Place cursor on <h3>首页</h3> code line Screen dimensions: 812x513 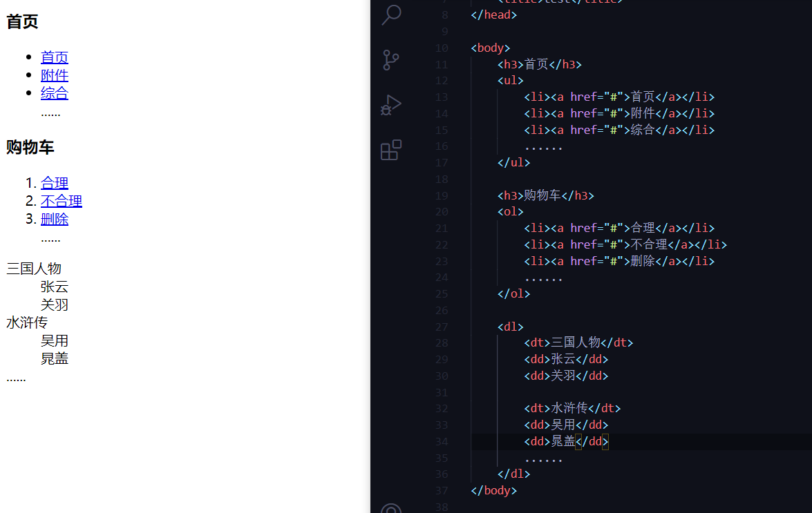pyautogui.click(x=540, y=64)
